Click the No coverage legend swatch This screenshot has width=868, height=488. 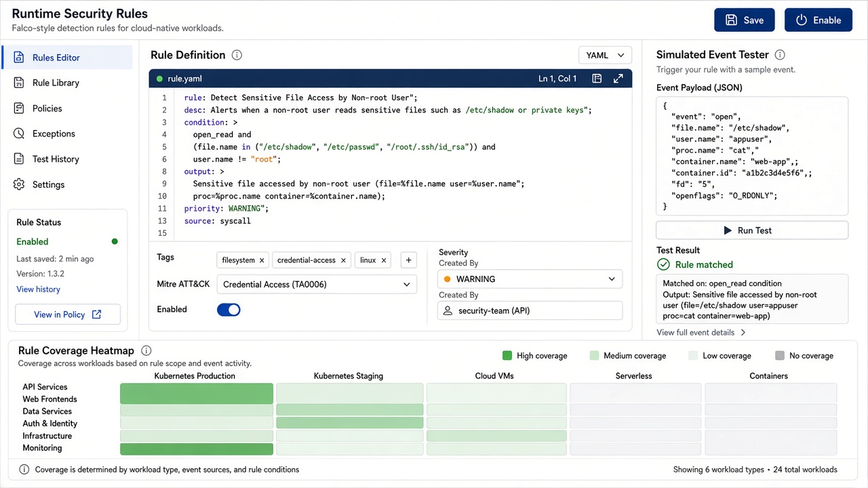pos(780,356)
